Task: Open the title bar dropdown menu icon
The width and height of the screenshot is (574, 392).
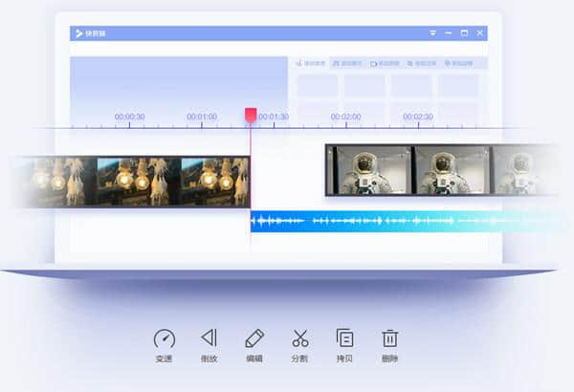Action: click(x=432, y=33)
